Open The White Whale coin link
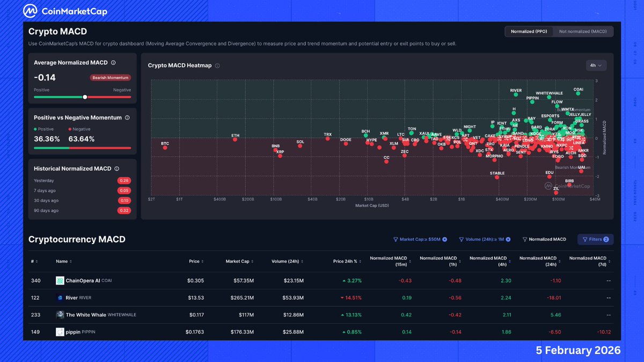 pos(86,315)
